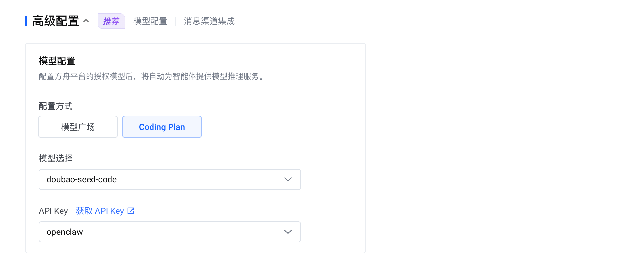644x262 pixels.
Task: Jump to the 模型配置 tab
Action: 150,21
